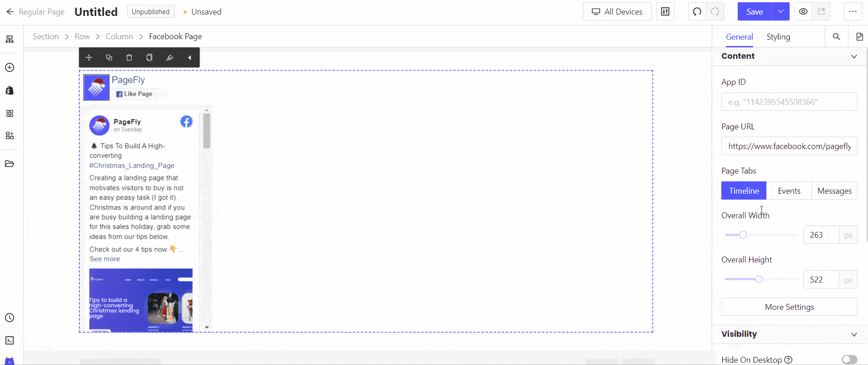868x365 pixels.
Task: Collapse the Visibility section
Action: pos(854,334)
